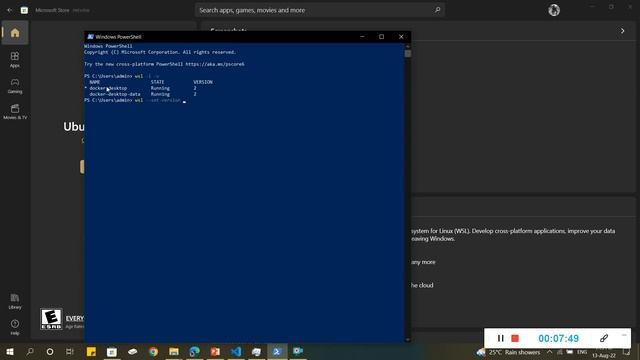Click the docker-desktop-data row in PowerShell
640x360 pixels.
point(142,94)
